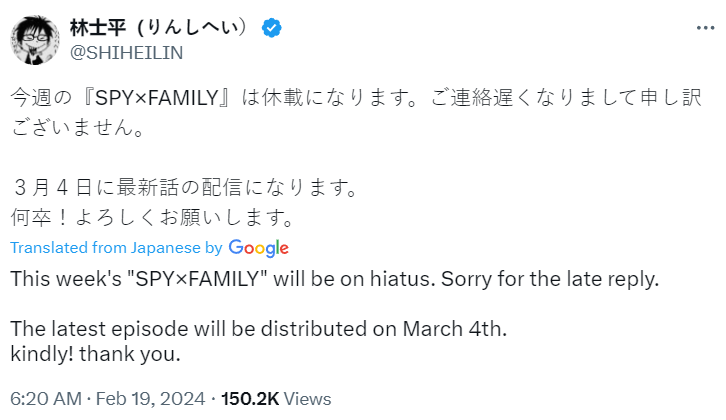
Task: Open the 6:20 AM timestamp
Action: click(x=46, y=399)
